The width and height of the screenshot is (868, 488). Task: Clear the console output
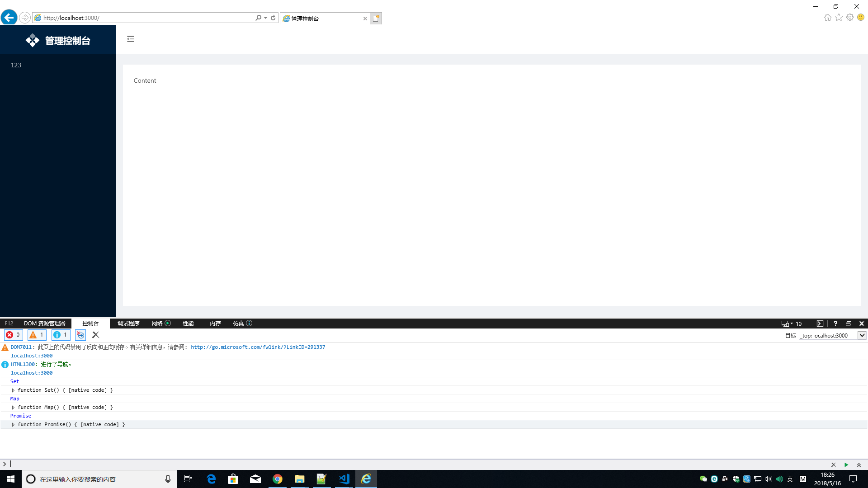[95, 335]
